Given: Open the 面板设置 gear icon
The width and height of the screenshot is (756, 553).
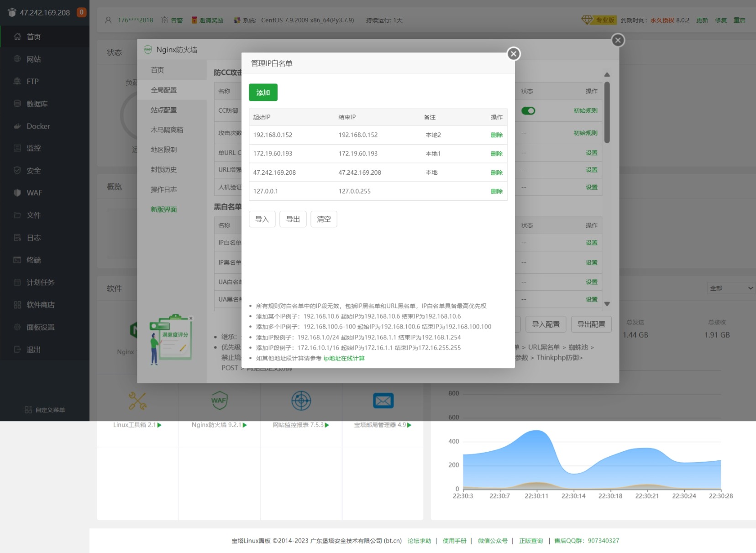Looking at the screenshot, I should (x=17, y=327).
